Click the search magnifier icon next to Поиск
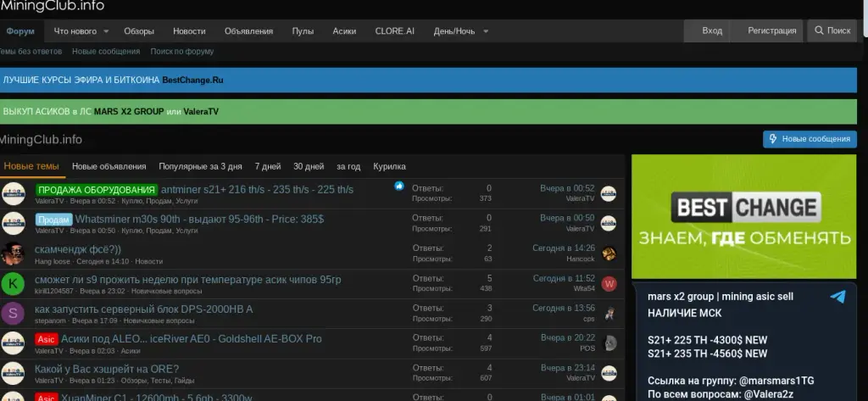The height and width of the screenshot is (401, 868). click(x=819, y=31)
